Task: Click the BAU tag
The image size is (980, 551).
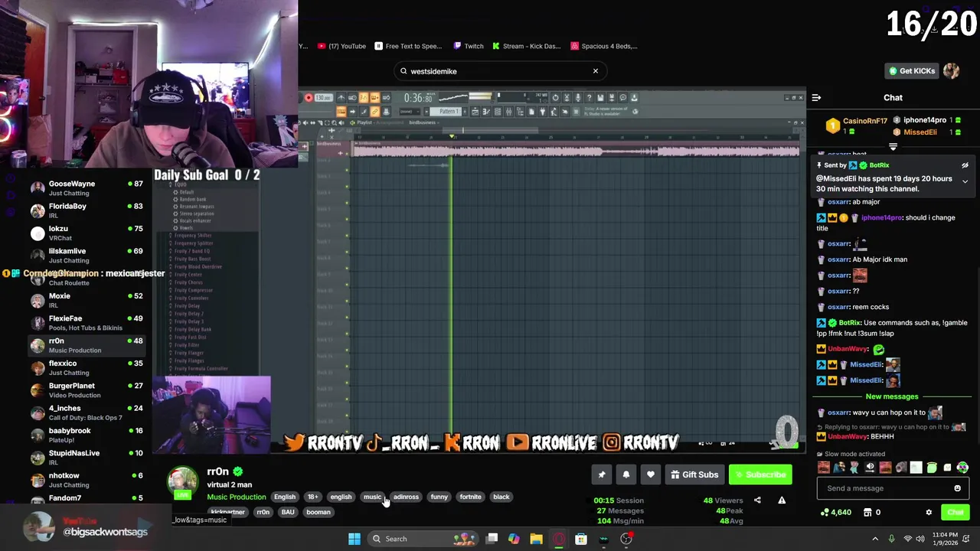Action: click(x=288, y=512)
